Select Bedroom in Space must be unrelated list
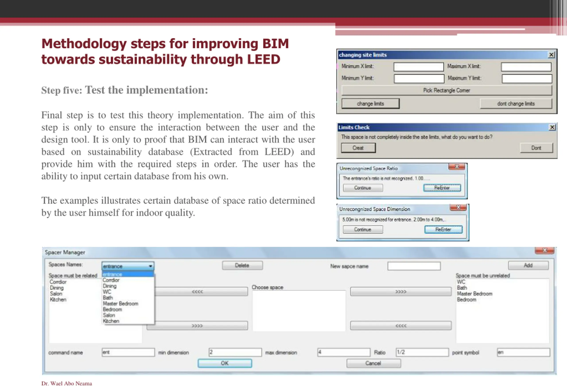The height and width of the screenshot is (392, 567). (466, 300)
